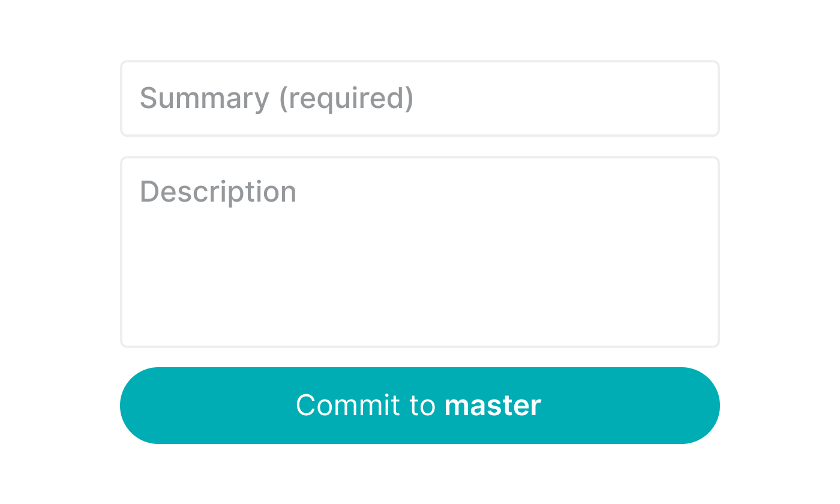The height and width of the screenshot is (504, 840).
Task: Click the bold 'master' word on button
Action: point(493,406)
